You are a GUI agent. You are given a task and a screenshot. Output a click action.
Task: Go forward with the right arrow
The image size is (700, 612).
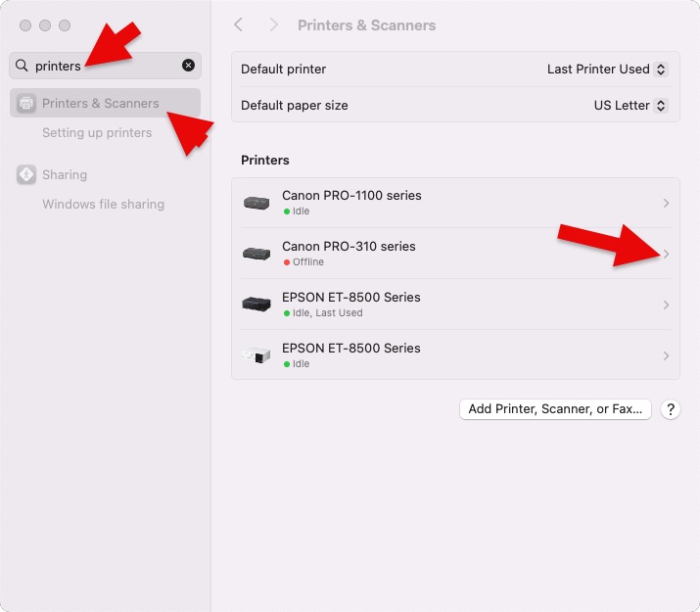click(273, 24)
